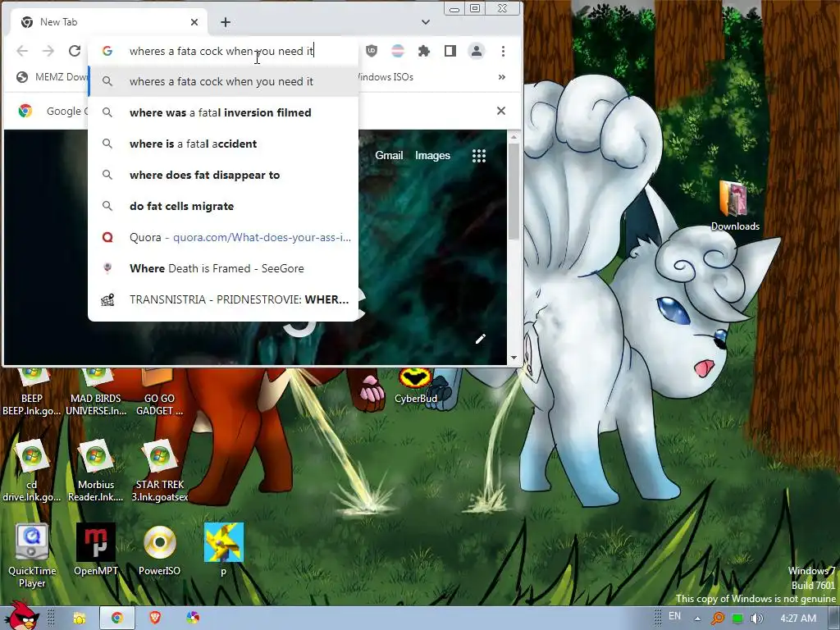Choose the 'do fat cells migrate' suggestion
The width and height of the screenshot is (840, 630).
click(x=223, y=206)
